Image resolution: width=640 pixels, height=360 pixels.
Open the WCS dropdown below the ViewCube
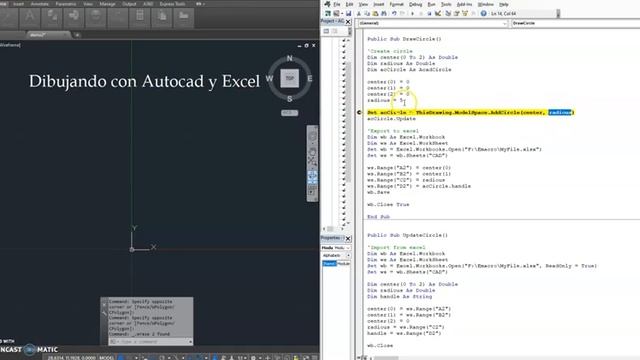pyautogui.click(x=289, y=113)
